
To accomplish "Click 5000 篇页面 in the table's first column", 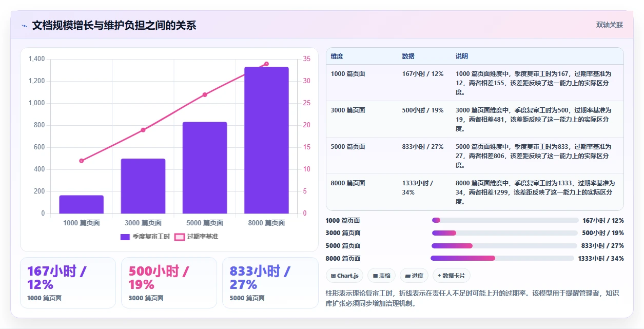I will (x=348, y=147).
